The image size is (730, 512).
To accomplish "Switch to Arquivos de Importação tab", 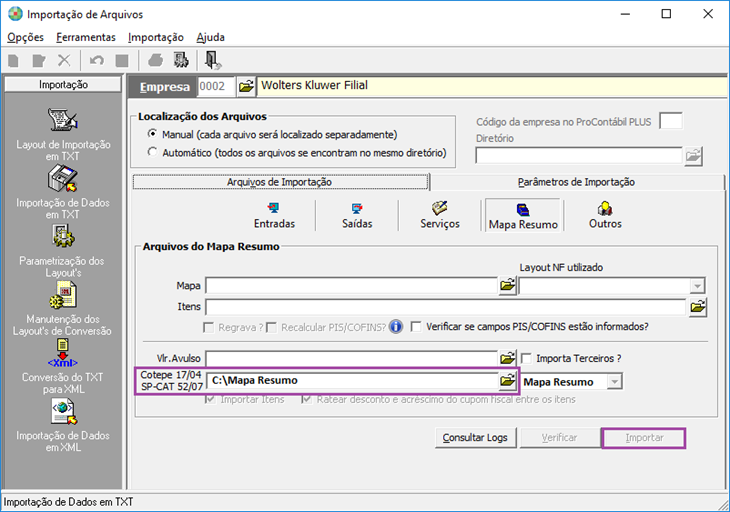I will pyautogui.click(x=280, y=182).
